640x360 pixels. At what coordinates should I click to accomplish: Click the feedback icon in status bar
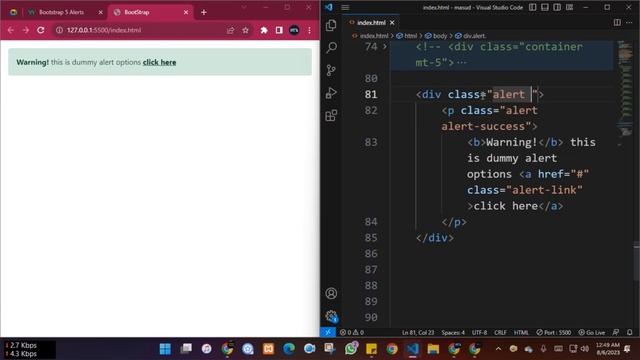pos(616,332)
